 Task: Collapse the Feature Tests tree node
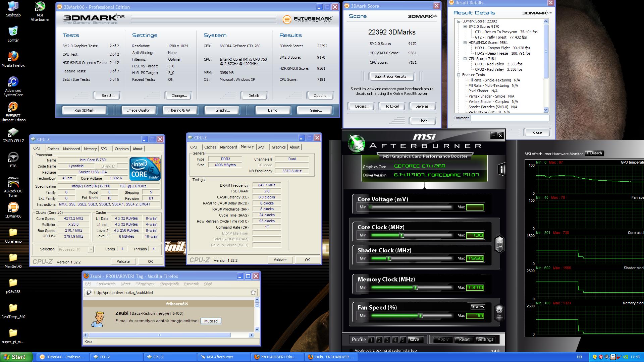click(x=459, y=75)
